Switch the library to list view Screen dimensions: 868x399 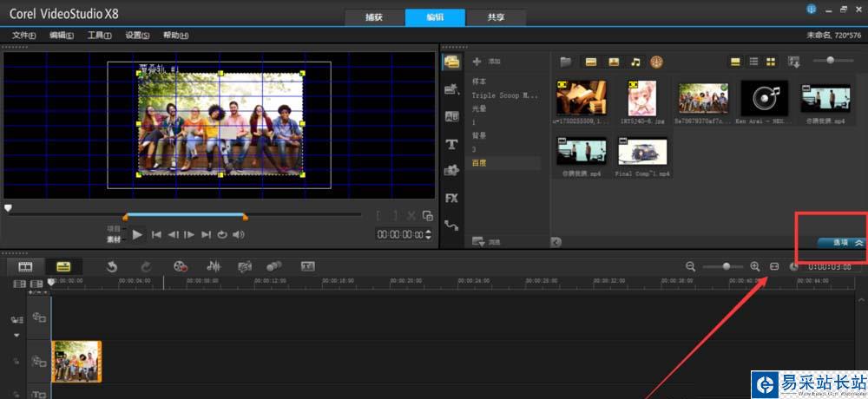click(753, 62)
